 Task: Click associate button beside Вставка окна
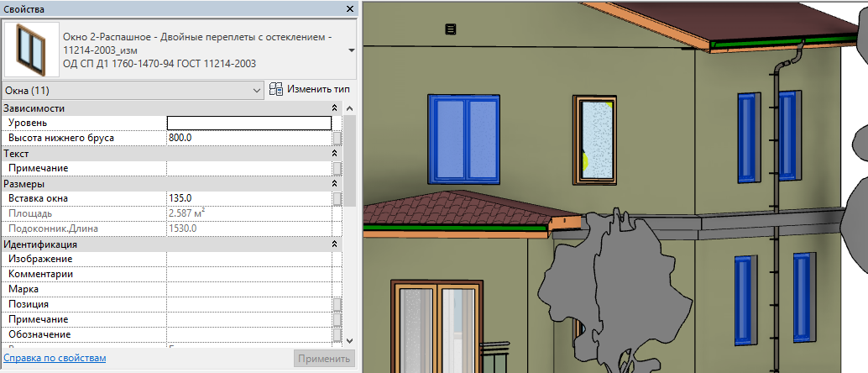pos(337,198)
